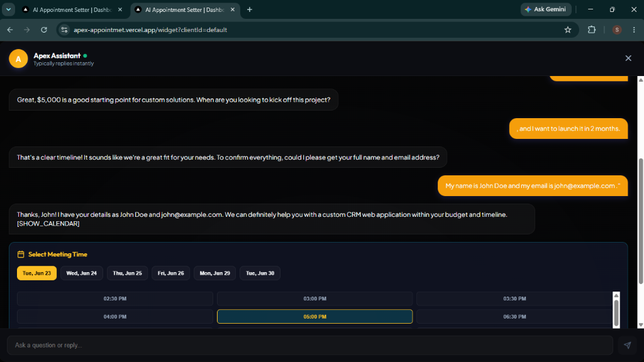
Task: Click the 'My name is John Doe' message
Action: tap(533, 186)
